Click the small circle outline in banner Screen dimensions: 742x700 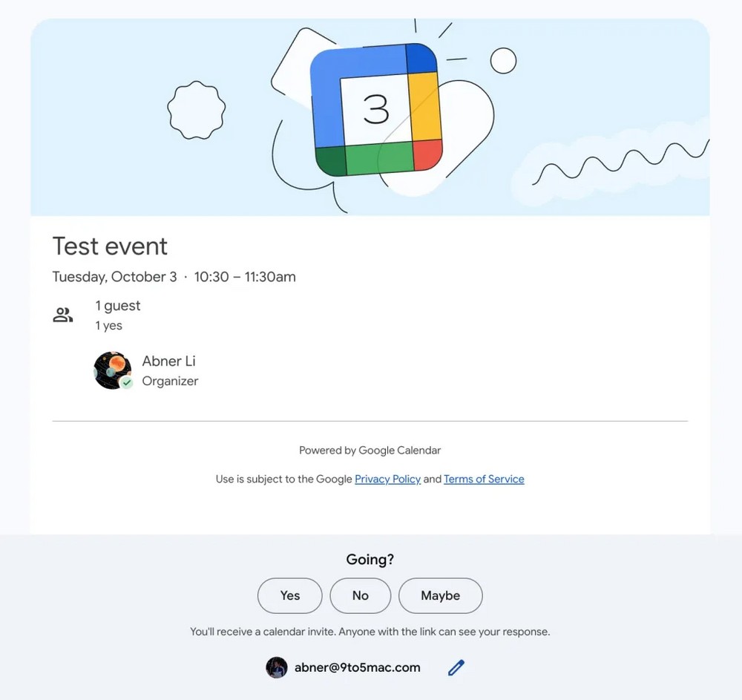504,61
